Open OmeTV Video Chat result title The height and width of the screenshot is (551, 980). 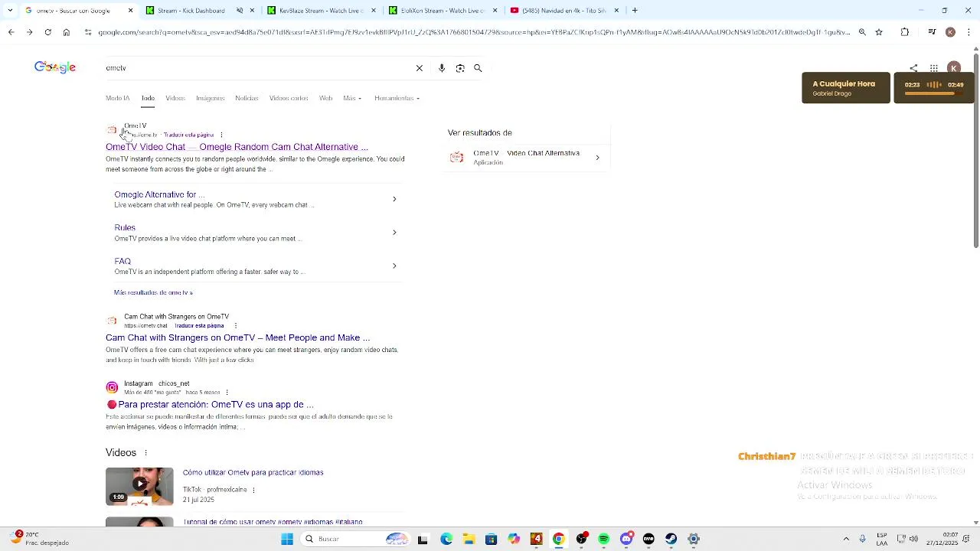point(237,147)
